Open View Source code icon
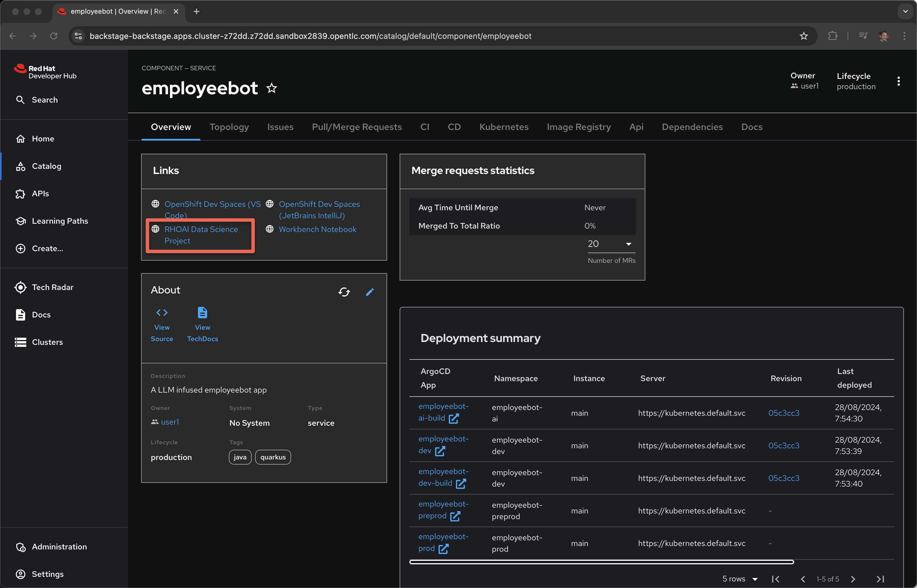This screenshot has height=588, width=917. [x=162, y=313]
